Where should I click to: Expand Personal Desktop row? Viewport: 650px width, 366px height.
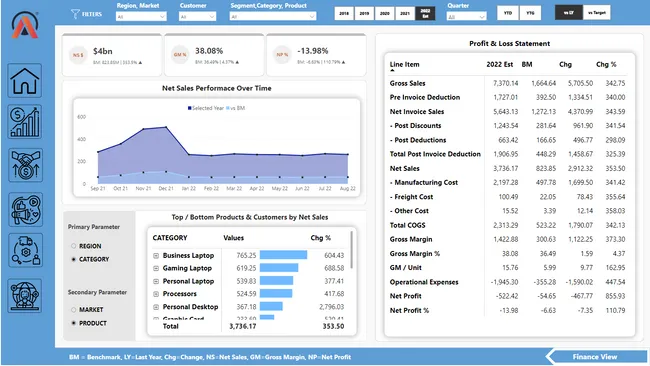156,307
